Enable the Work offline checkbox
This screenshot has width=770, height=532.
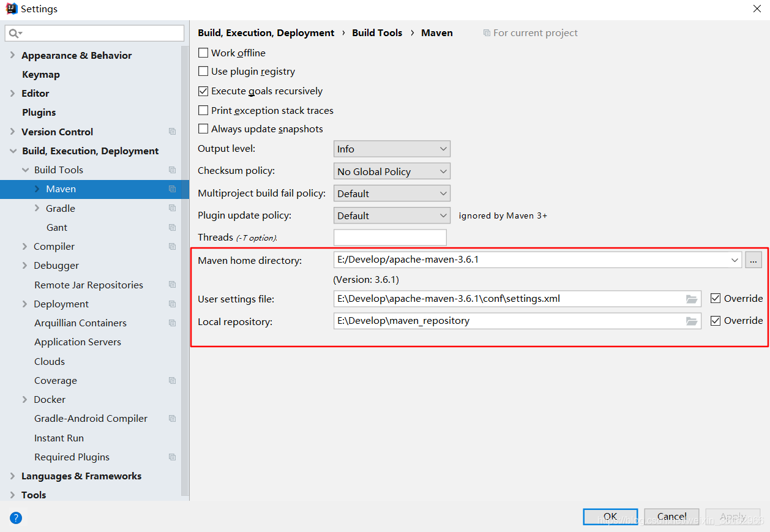[203, 53]
